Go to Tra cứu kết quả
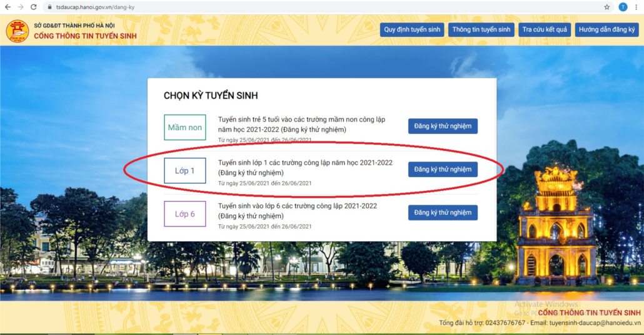The width and height of the screenshot is (644, 335). (x=544, y=30)
